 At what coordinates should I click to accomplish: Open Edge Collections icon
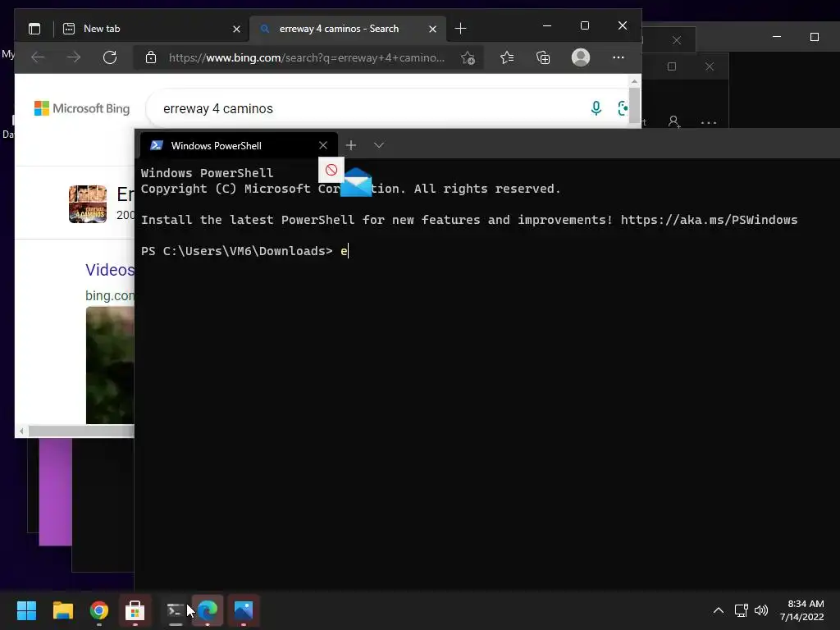pos(543,57)
